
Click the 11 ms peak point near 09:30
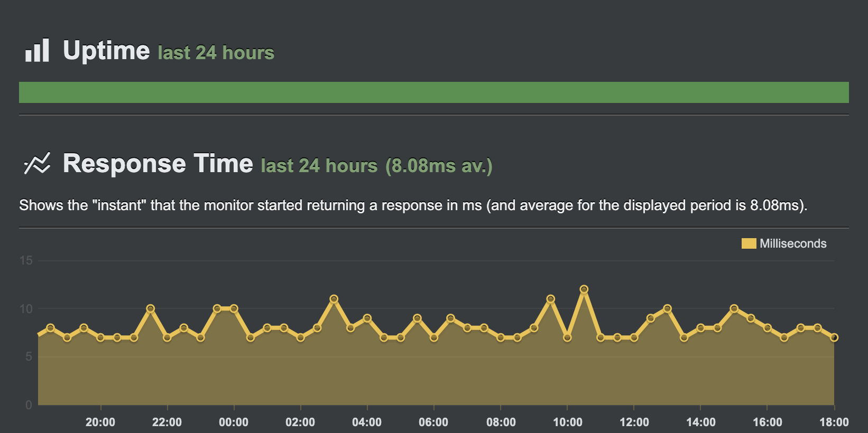click(550, 299)
